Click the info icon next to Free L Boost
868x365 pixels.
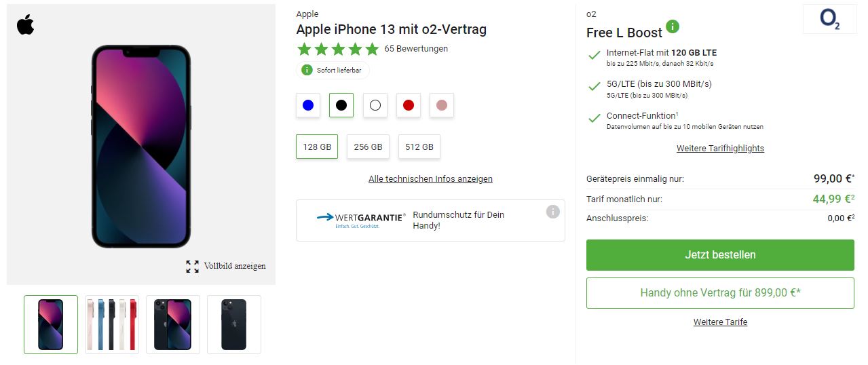point(673,26)
